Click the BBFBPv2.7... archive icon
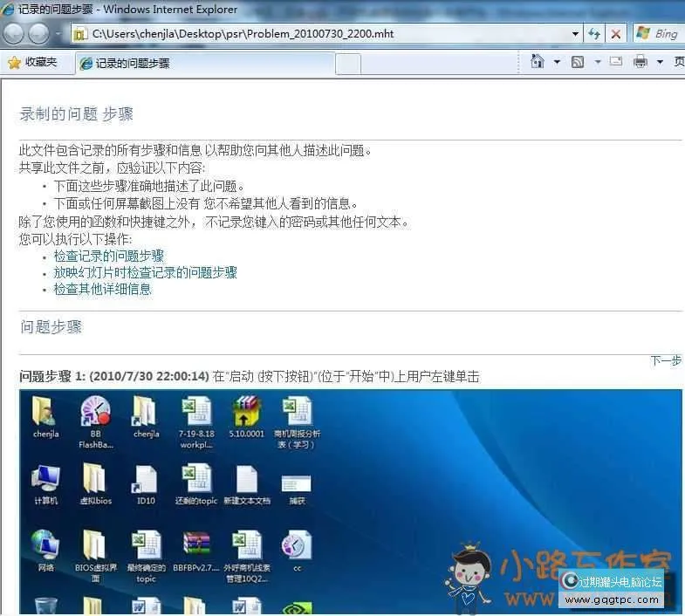Screen dimensions: 685x616 tap(196, 551)
